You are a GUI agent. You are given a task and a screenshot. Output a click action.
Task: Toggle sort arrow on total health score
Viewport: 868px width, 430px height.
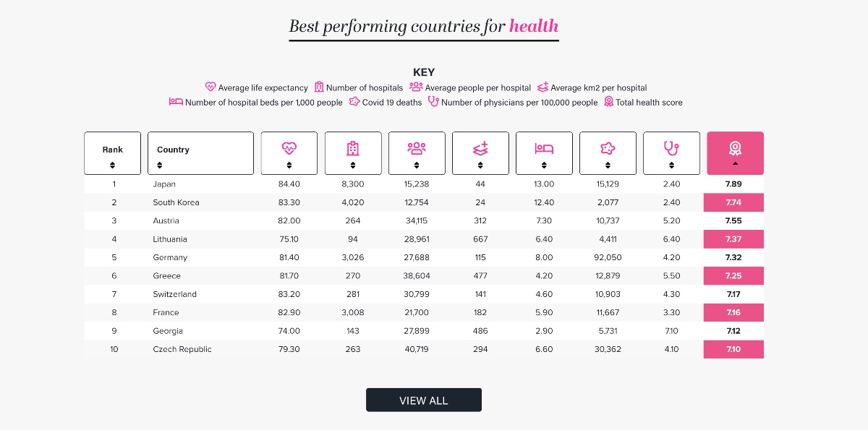[x=735, y=165]
